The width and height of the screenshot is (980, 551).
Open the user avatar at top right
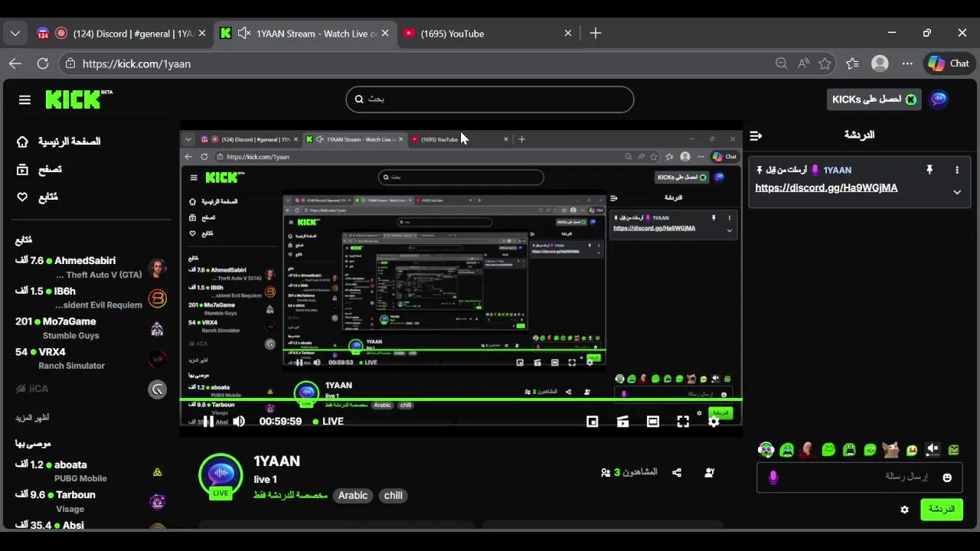pos(939,99)
